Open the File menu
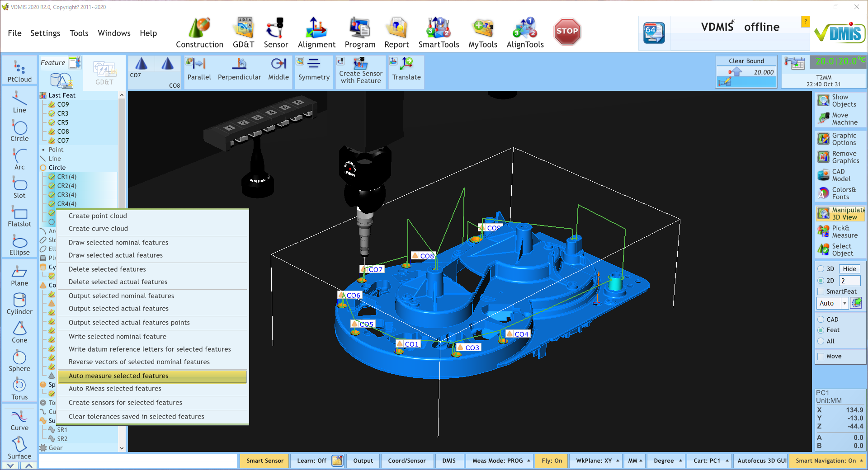This screenshot has height=470, width=868. tap(14, 33)
